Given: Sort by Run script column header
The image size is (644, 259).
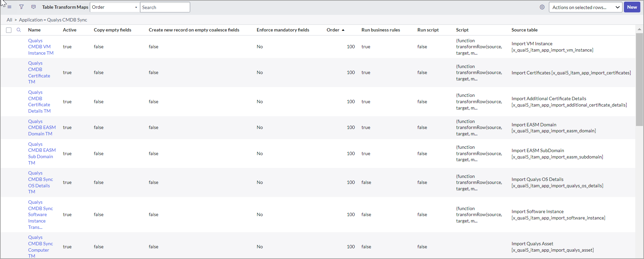Looking at the screenshot, I should tap(428, 30).
